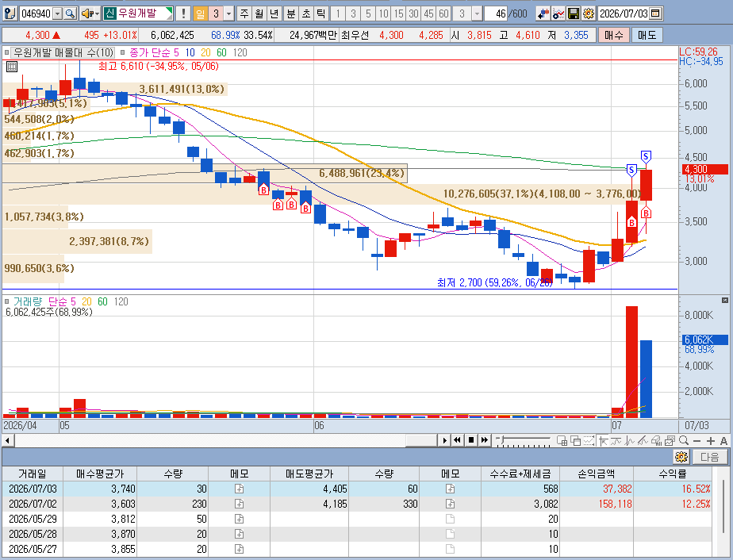This screenshot has width=733, height=560.
Task: Click the 수익률 column header
Action: point(673,474)
